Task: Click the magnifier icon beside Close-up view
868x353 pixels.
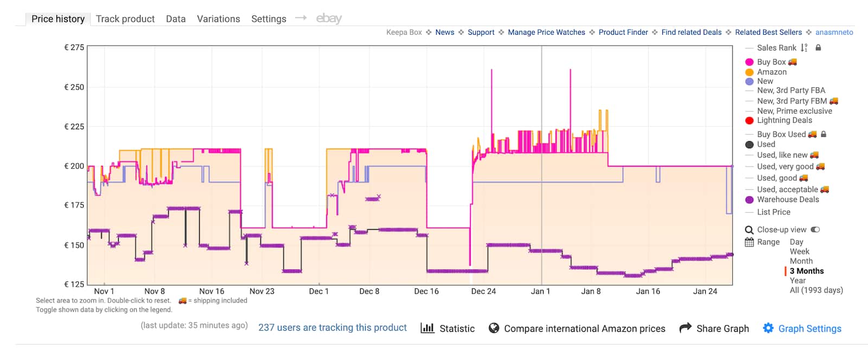Action: 749,230
